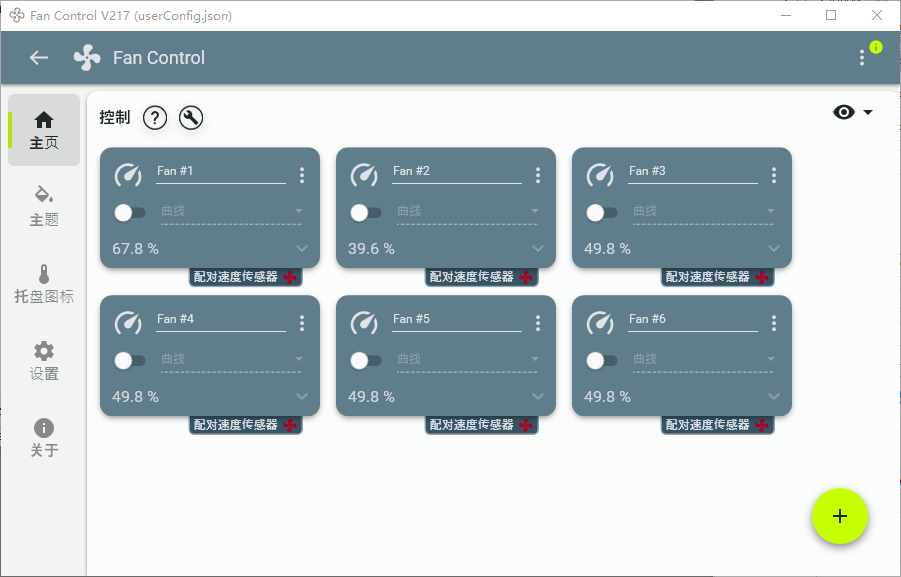Open the wrench assisted setup icon

[191, 118]
